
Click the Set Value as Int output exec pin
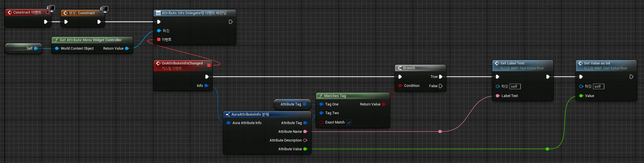point(631,77)
